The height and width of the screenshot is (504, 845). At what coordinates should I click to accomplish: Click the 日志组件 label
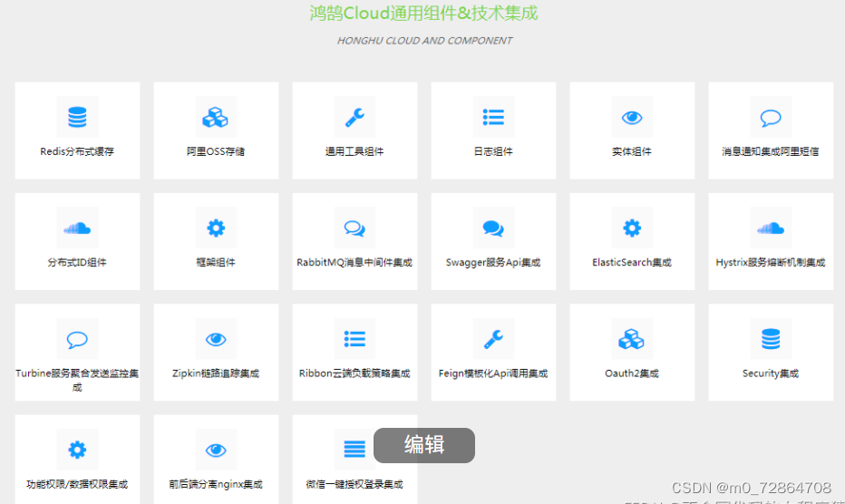point(493,151)
